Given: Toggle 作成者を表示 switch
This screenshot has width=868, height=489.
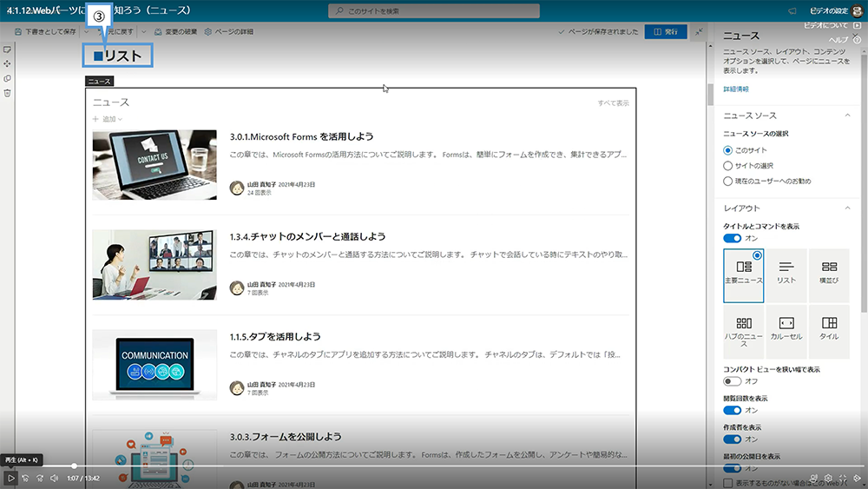Looking at the screenshot, I should [x=732, y=439].
